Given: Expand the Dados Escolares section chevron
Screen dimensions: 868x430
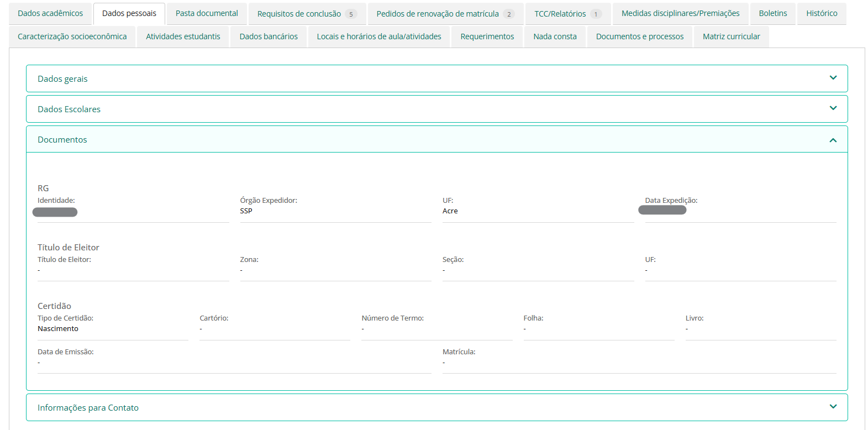Looking at the screenshot, I should click(x=833, y=108).
